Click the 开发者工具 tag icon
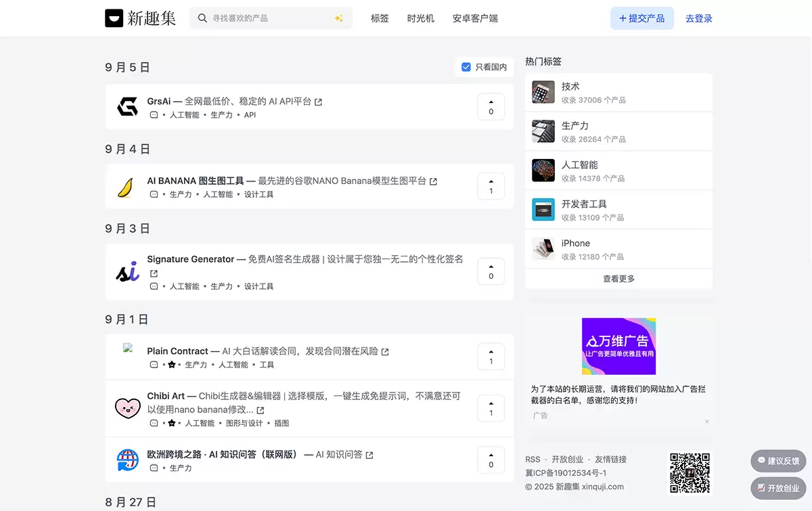 542,209
